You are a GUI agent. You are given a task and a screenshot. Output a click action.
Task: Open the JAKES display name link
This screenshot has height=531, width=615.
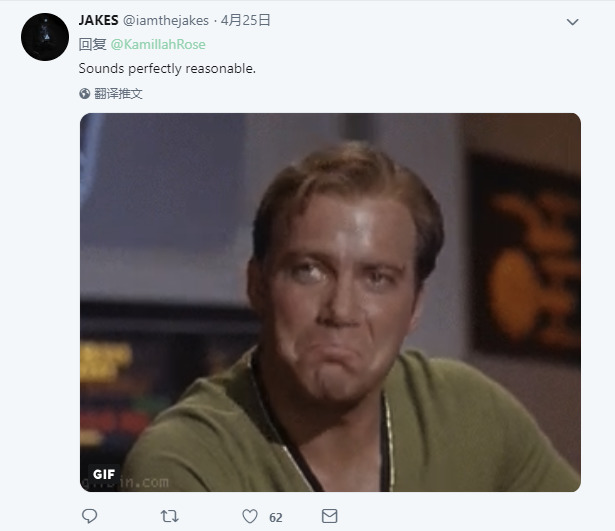[x=98, y=20]
